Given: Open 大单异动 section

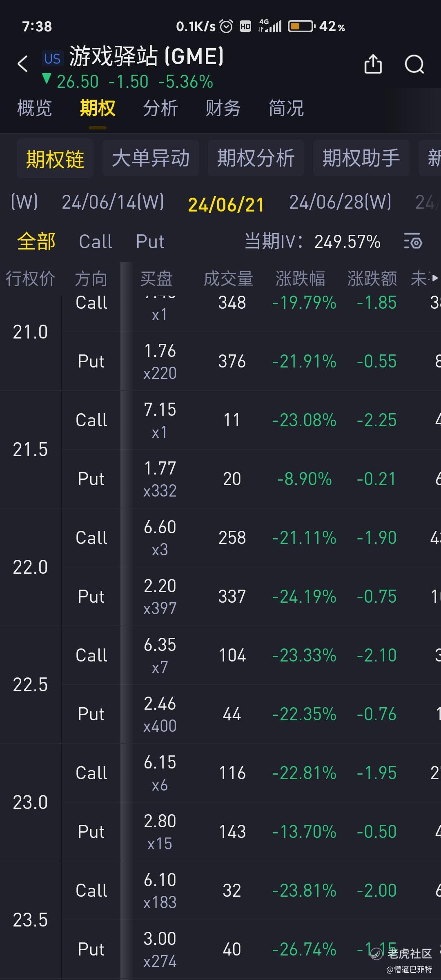Looking at the screenshot, I should pyautogui.click(x=151, y=158).
